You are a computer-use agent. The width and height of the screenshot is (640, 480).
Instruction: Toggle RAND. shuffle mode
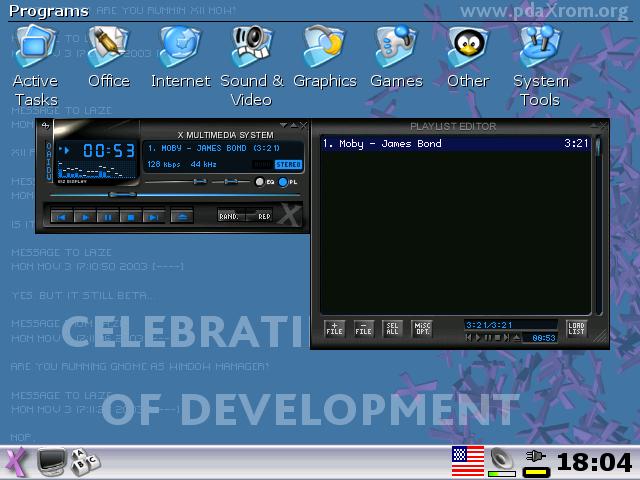[231, 216]
